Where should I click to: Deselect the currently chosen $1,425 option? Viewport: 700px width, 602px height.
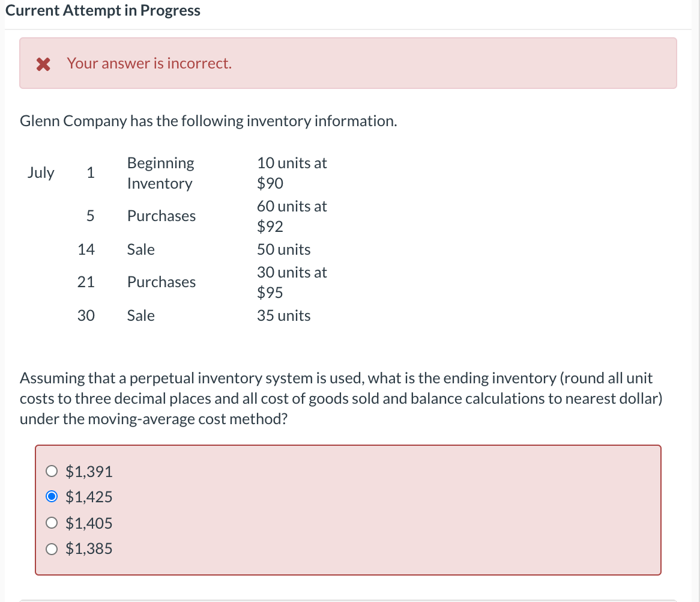pyautogui.click(x=52, y=496)
